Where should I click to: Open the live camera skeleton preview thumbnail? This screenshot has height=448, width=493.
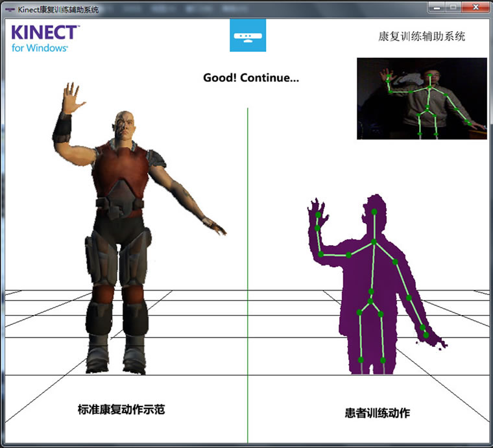tap(422, 99)
